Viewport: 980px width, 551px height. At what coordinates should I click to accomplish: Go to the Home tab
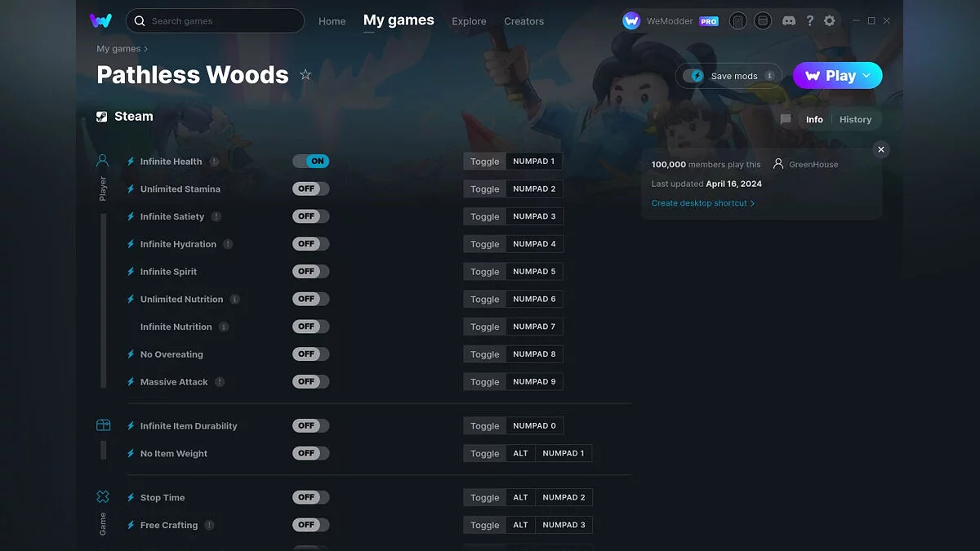pyautogui.click(x=332, y=21)
